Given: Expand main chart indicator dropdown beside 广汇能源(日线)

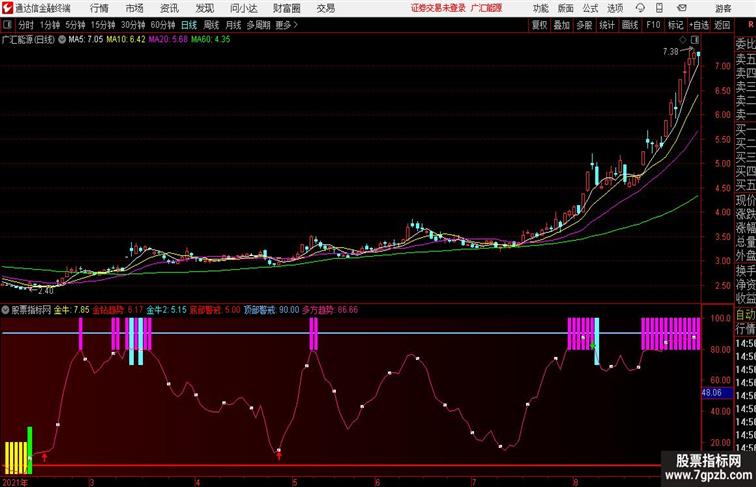Looking at the screenshot, I should tap(62, 40).
